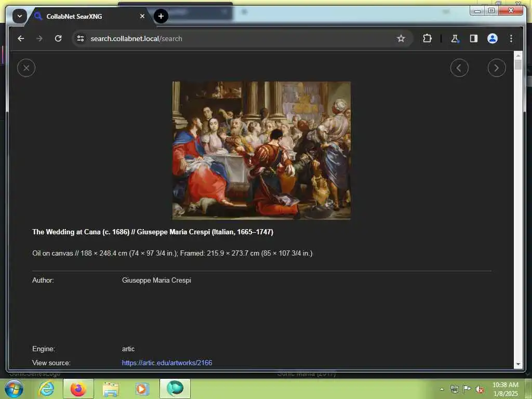Click the page scrollbar up arrow
This screenshot has height=399, width=532.
518,55
